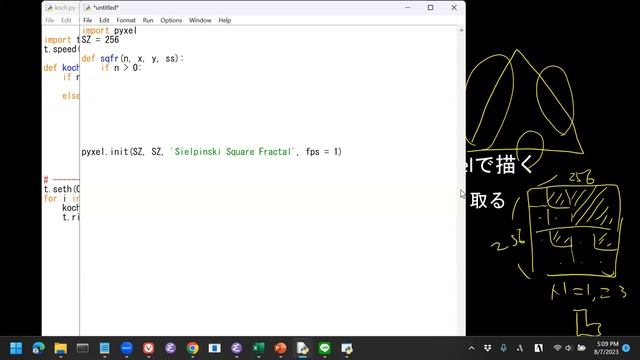Open the last Python taskbar icon

347,348
